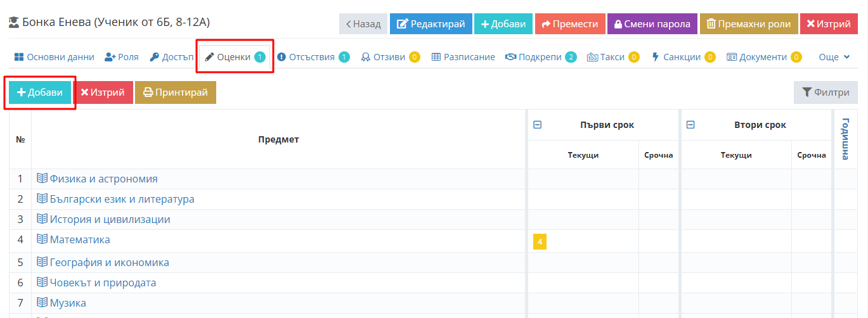
Task: Click the book icon beside Музика
Action: tap(42, 303)
